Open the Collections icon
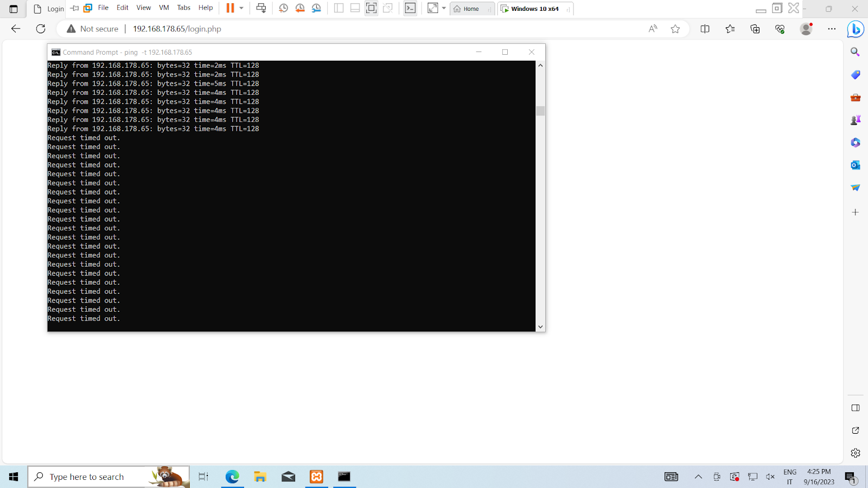 coord(755,29)
